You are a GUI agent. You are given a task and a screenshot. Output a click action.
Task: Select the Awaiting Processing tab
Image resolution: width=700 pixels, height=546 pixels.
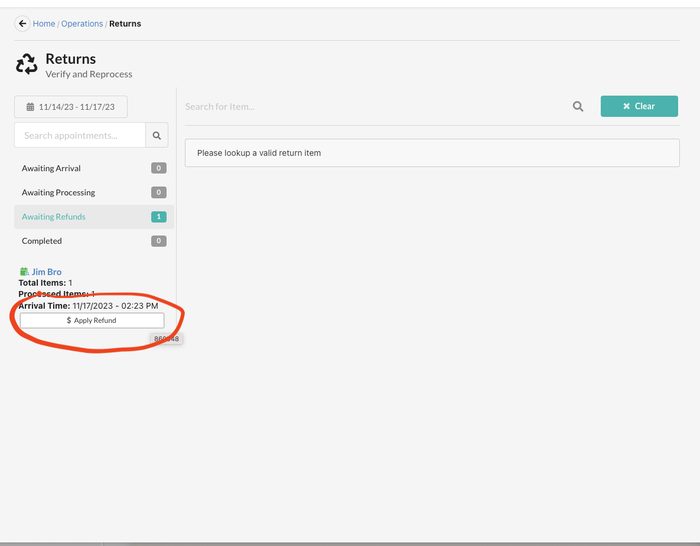94,192
